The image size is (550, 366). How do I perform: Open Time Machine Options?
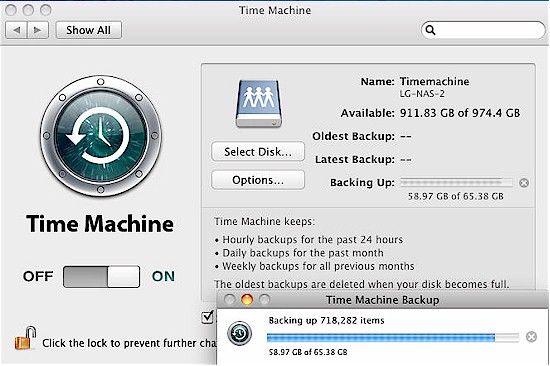point(258,180)
